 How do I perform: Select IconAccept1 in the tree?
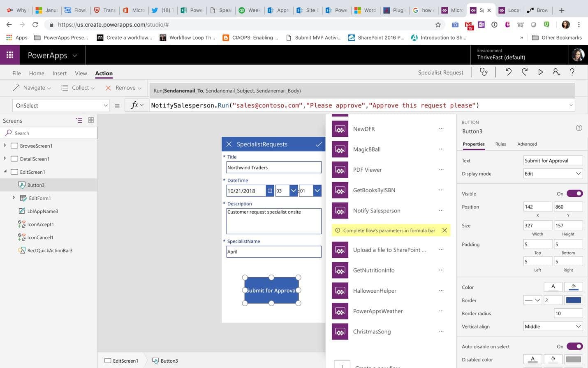40,224
